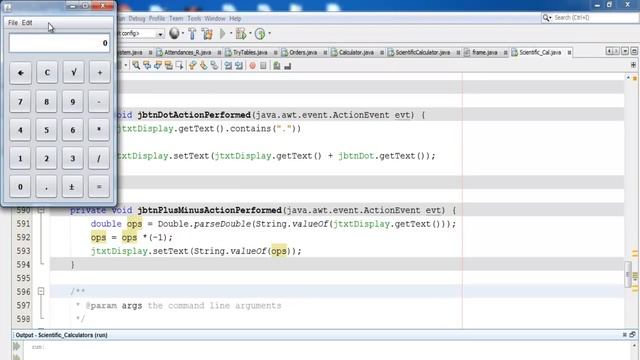
Task: Switch to the ScientificCalculator.java tab
Action: (422, 53)
